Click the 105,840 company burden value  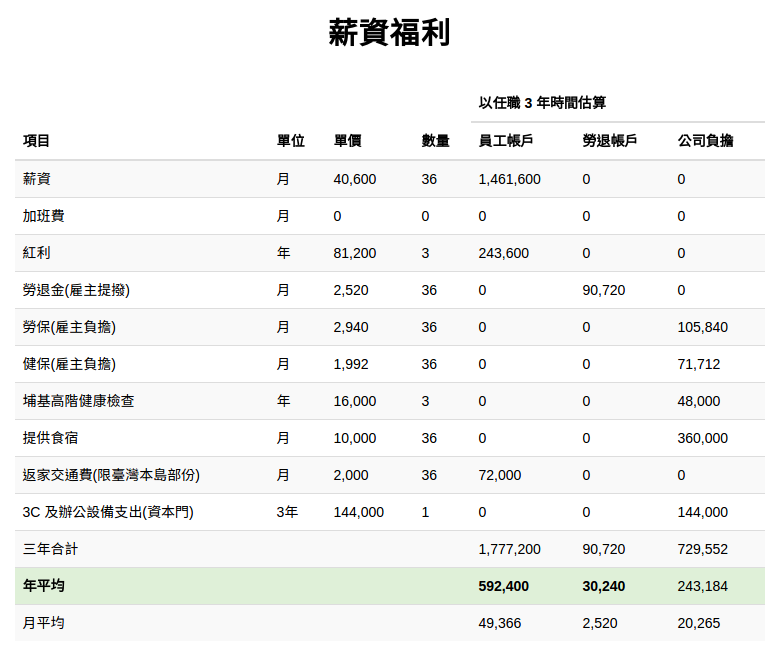point(702,327)
